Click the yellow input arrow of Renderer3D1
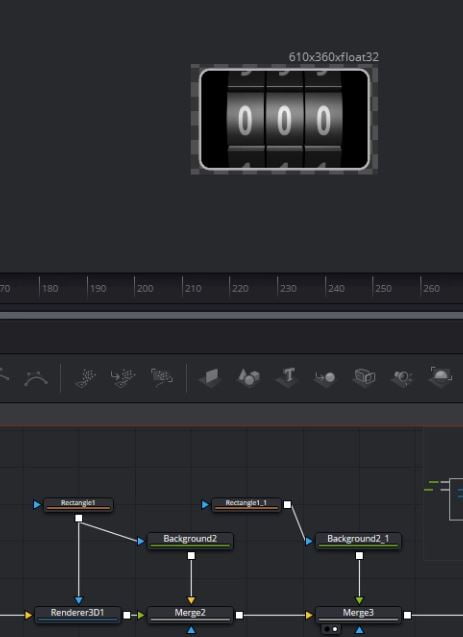Viewport: 463px width, 637px height. point(28,615)
